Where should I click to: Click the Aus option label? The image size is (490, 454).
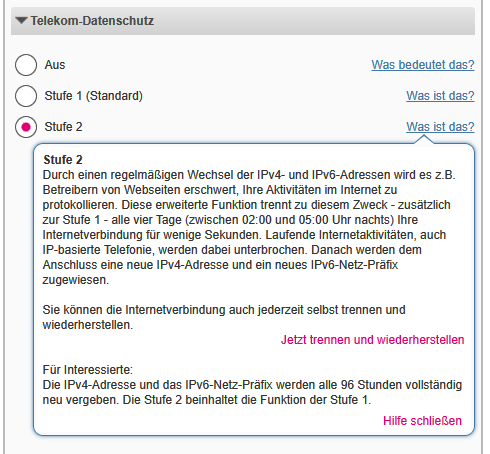click(x=55, y=65)
